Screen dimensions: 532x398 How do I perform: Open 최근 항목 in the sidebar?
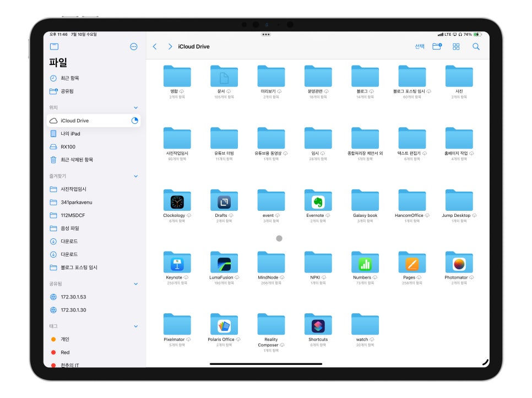[x=93, y=78]
